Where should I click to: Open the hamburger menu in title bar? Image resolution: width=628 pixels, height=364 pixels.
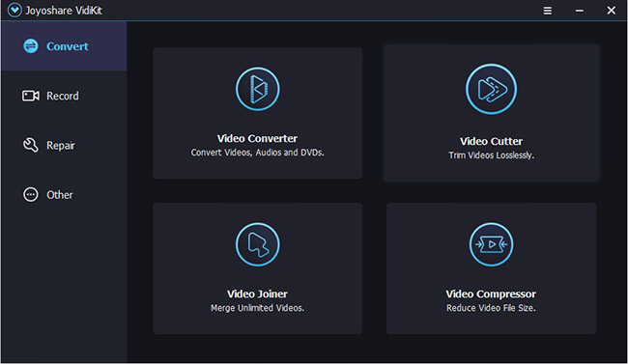(x=548, y=11)
